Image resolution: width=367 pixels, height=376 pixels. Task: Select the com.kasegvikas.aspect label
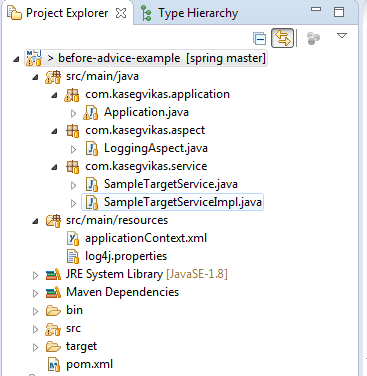145,130
